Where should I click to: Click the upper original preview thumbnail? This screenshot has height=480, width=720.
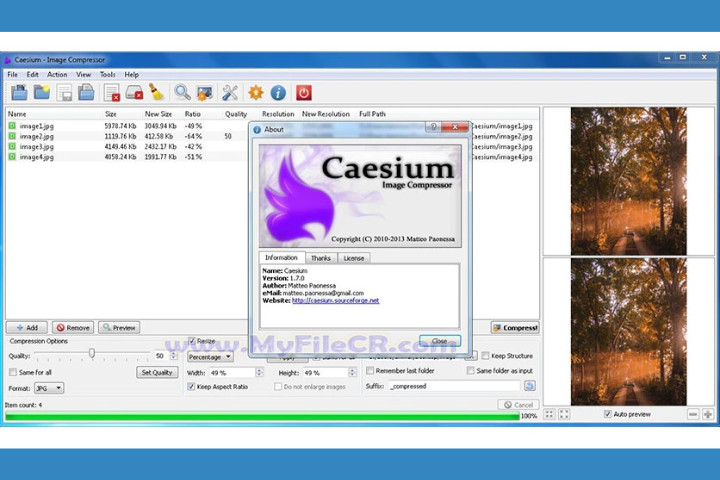pos(629,181)
